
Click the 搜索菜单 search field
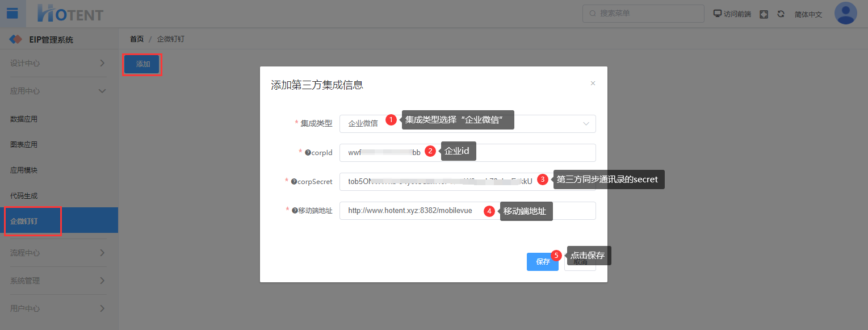point(644,14)
